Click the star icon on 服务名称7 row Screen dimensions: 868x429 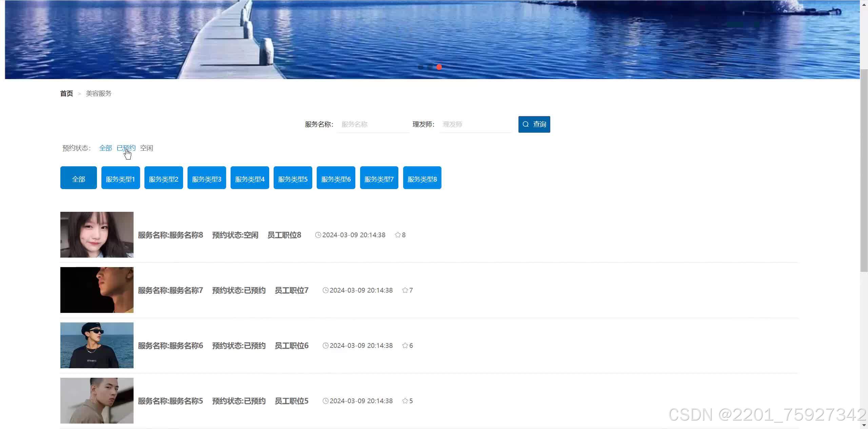pyautogui.click(x=405, y=290)
